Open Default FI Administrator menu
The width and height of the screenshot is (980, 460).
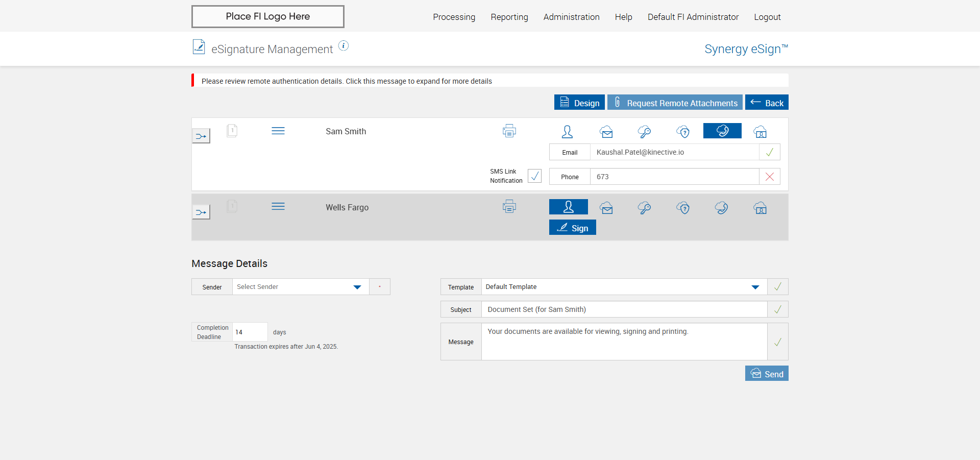[693, 17]
